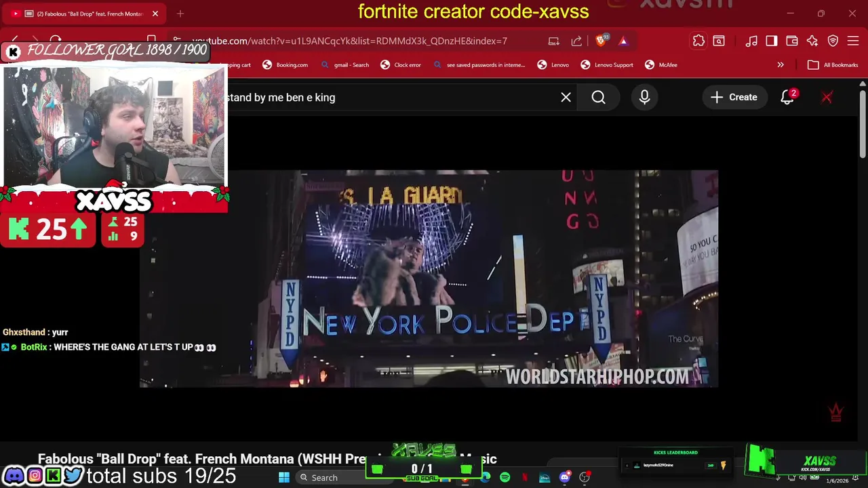Select the Fabolous Ball Drop browser tab
This screenshot has height=488, width=868.
85,14
